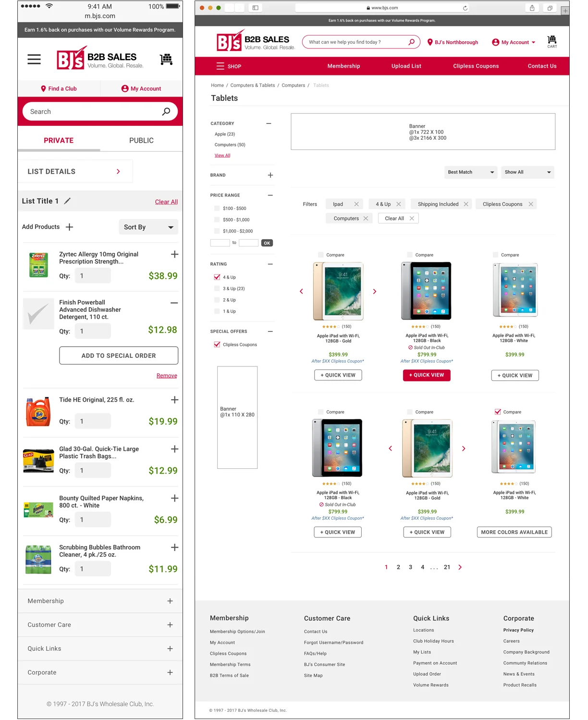Uncheck the 4 & Up rating checkbox
Screen dimensions: 588x720
pyautogui.click(x=217, y=277)
